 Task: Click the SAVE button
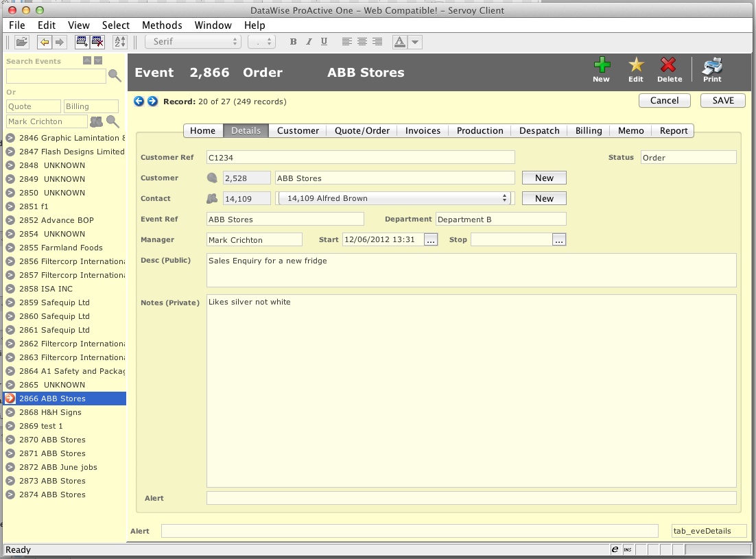pyautogui.click(x=723, y=100)
